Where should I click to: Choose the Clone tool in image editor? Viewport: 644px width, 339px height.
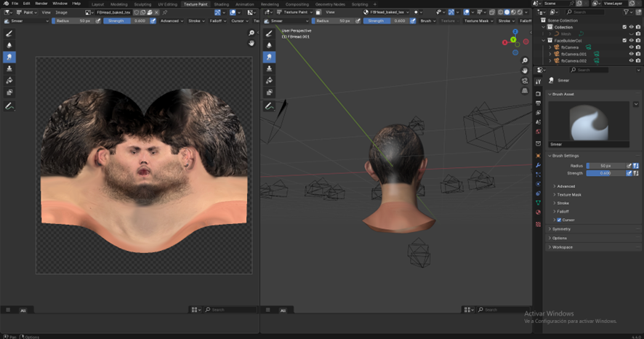pos(10,68)
